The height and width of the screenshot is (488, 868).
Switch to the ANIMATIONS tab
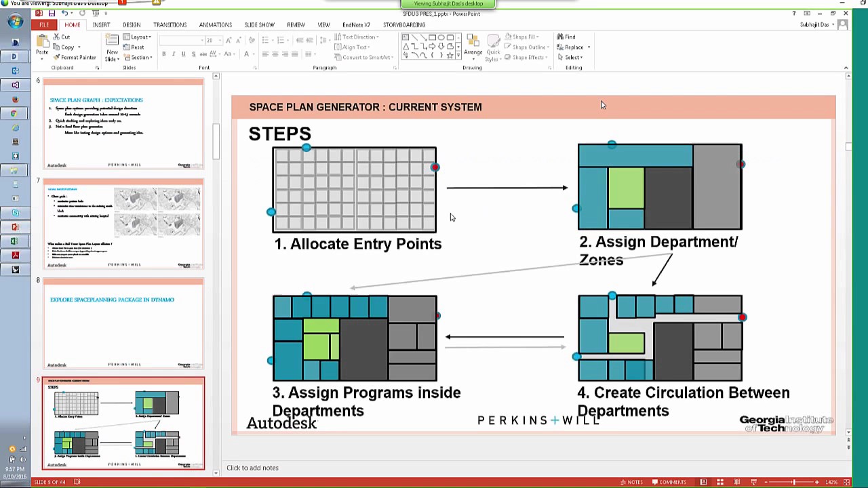(215, 24)
